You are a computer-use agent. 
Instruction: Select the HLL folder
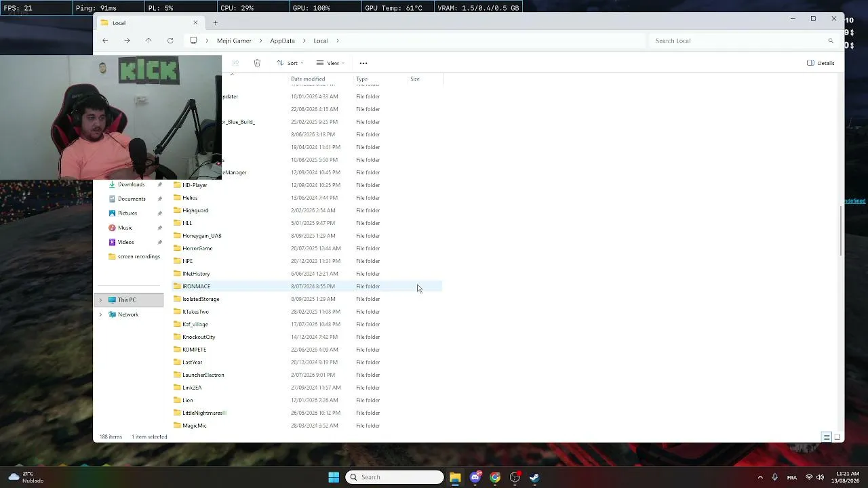click(x=187, y=223)
